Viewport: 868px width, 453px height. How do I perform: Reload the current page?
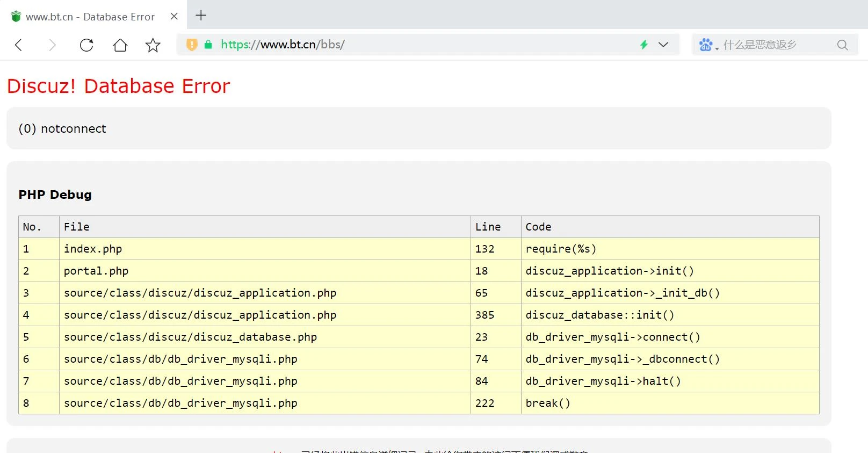point(86,45)
